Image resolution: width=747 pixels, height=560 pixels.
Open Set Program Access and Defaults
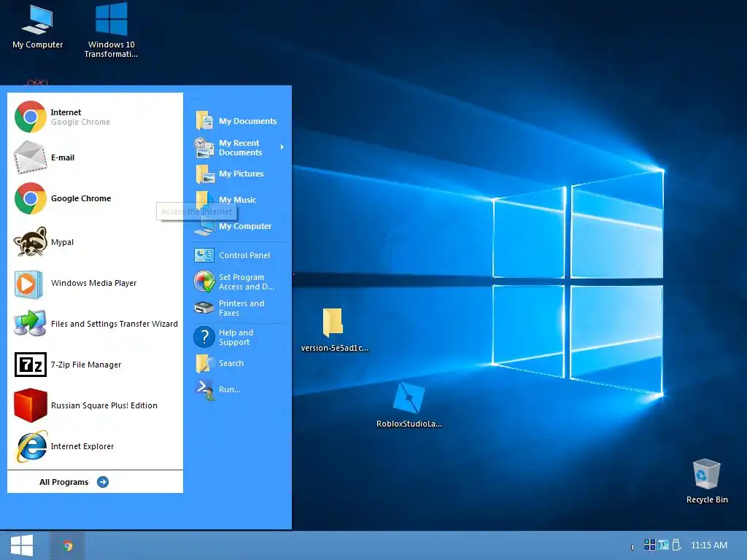[239, 282]
